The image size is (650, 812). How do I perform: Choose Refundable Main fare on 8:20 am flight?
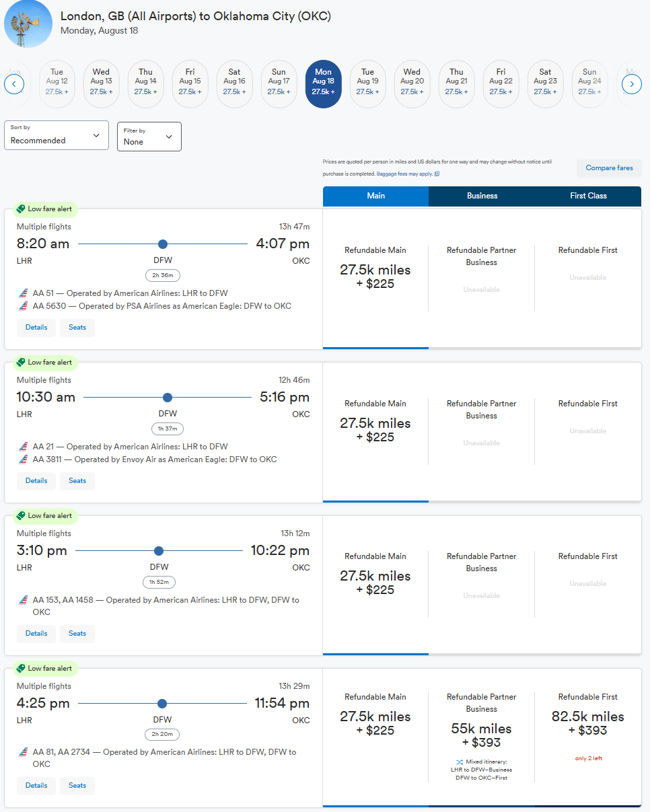click(375, 278)
